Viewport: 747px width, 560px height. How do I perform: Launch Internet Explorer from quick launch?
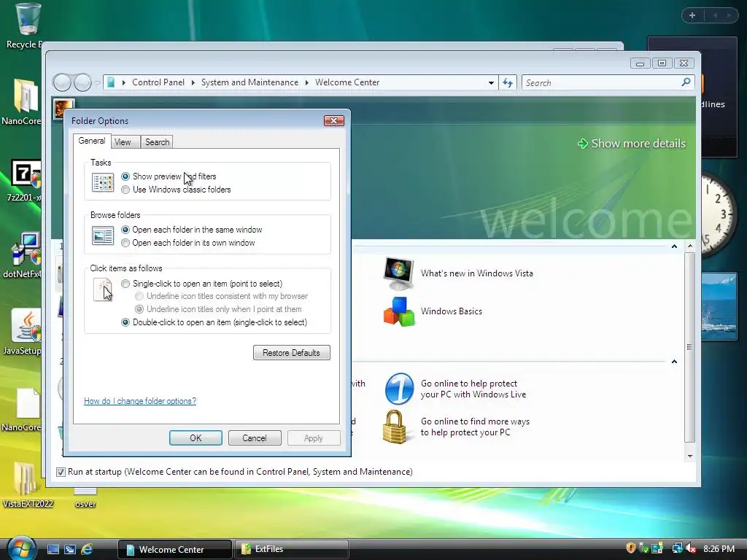click(x=87, y=550)
